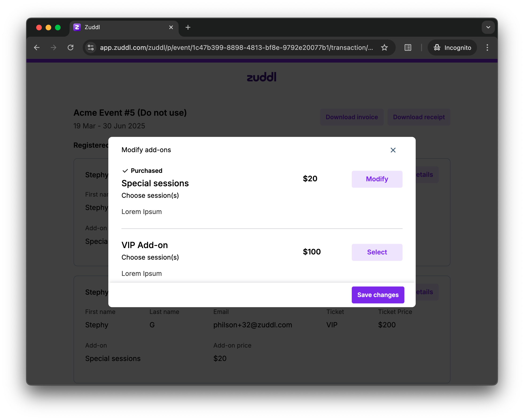The width and height of the screenshot is (524, 420).
Task: Save changes to add-ons
Action: click(378, 295)
